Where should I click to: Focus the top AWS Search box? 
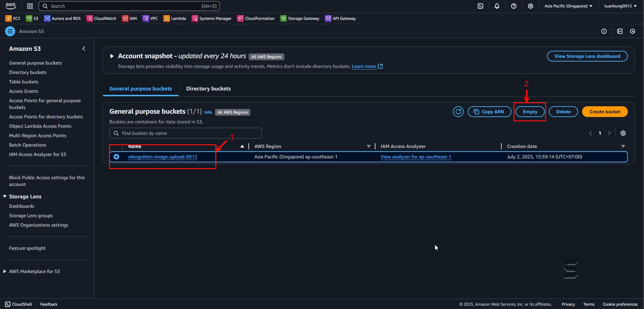point(129,6)
